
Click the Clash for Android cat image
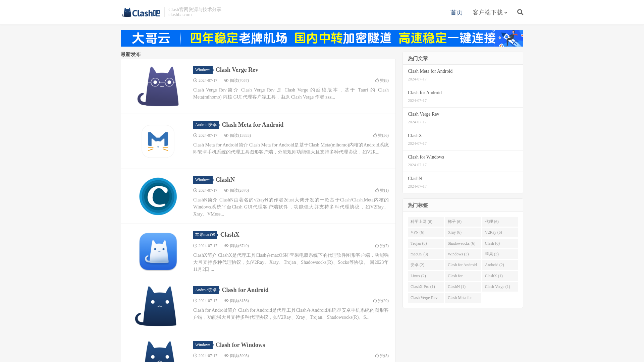tap(156, 306)
